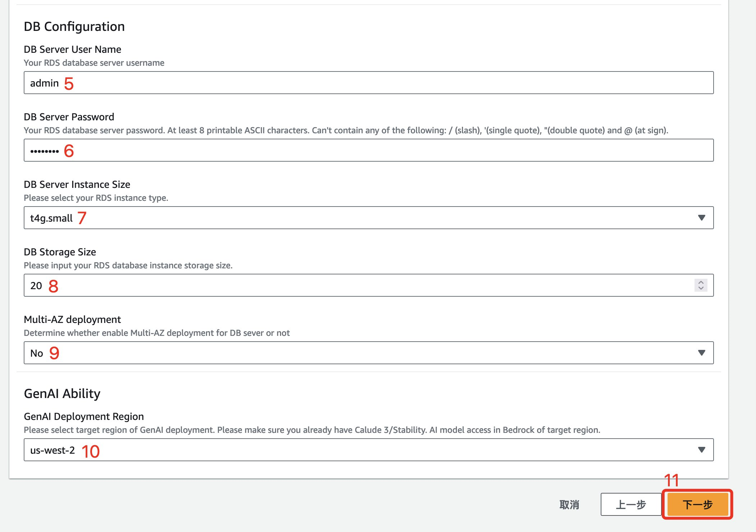This screenshot has height=532, width=756.
Task: Open the us-west-2 GenAI region dropdown
Action: (359, 450)
